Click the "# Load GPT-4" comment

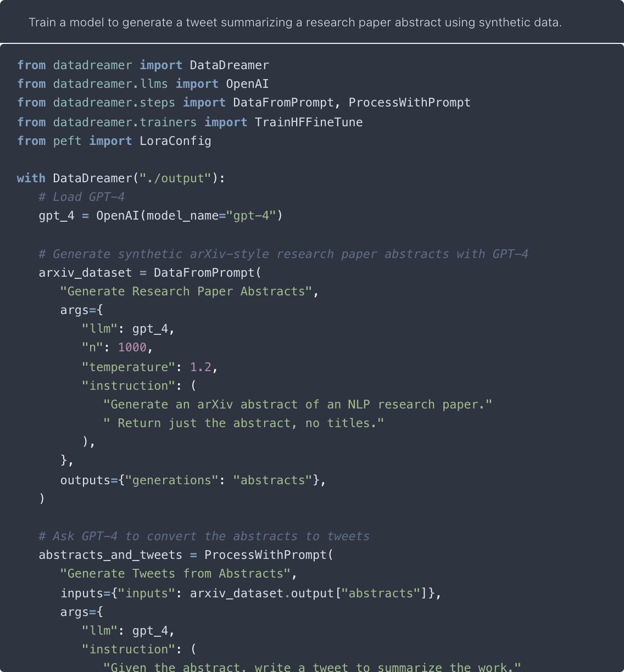point(82,197)
